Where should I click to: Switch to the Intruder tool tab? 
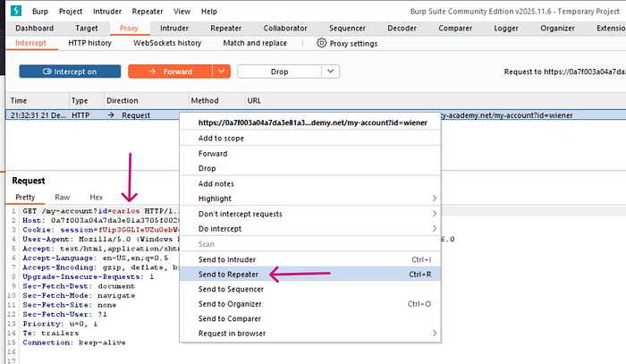(x=174, y=29)
